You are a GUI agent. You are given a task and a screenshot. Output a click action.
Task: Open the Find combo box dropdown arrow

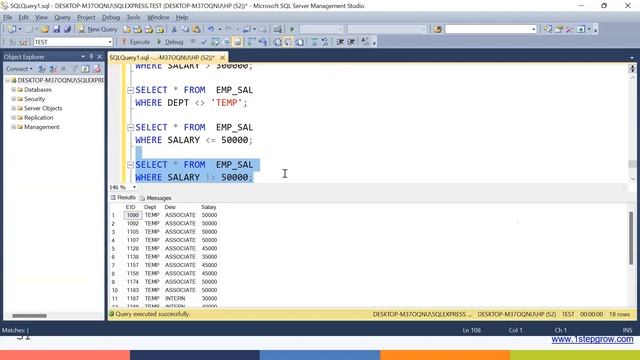coord(533,29)
